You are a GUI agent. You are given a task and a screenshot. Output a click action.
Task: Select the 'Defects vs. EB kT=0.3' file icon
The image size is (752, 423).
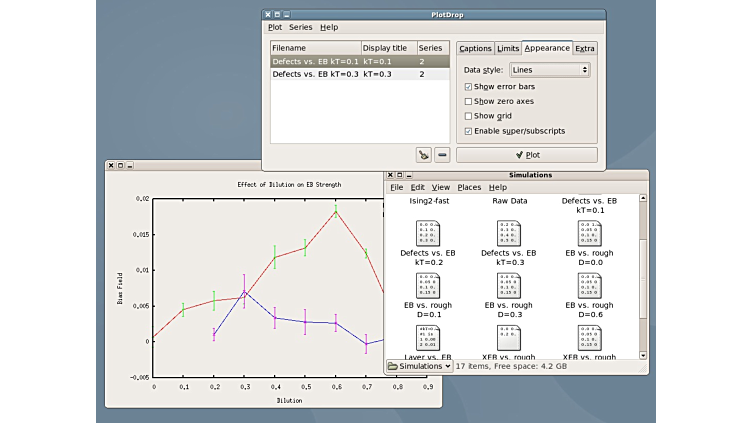pos(508,233)
